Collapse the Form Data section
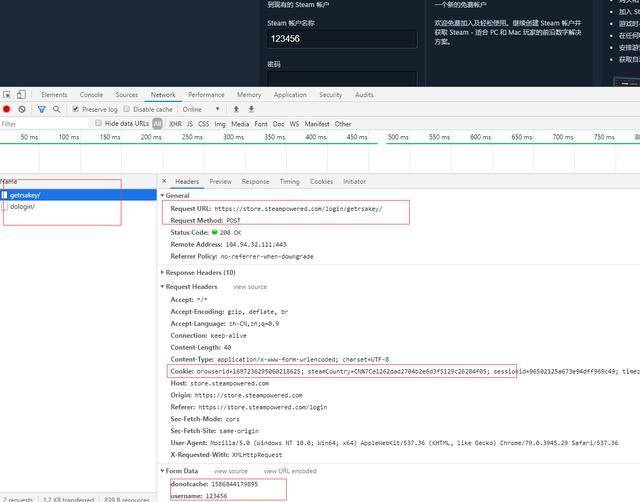This screenshot has width=640, height=502. (162, 471)
